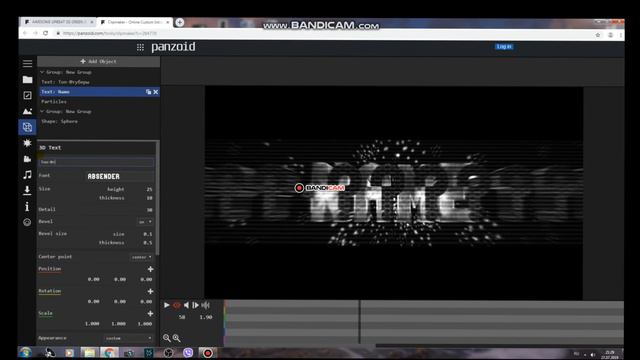The height and width of the screenshot is (360, 640).
Task: Click the timeline playhead marker
Action: (359, 322)
